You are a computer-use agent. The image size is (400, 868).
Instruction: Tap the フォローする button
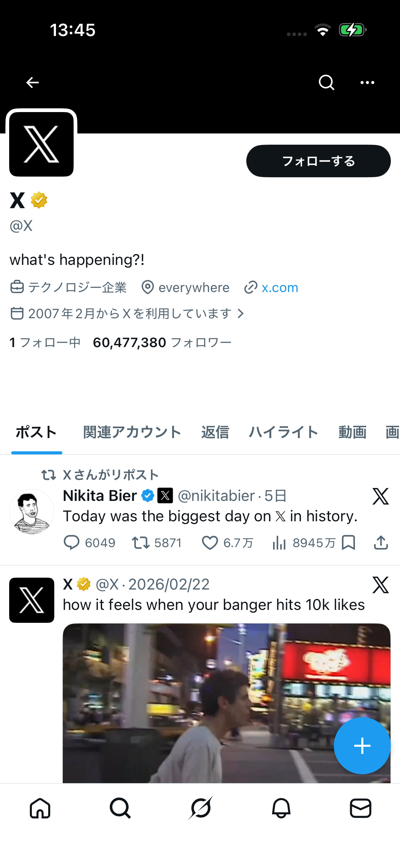[x=318, y=161]
